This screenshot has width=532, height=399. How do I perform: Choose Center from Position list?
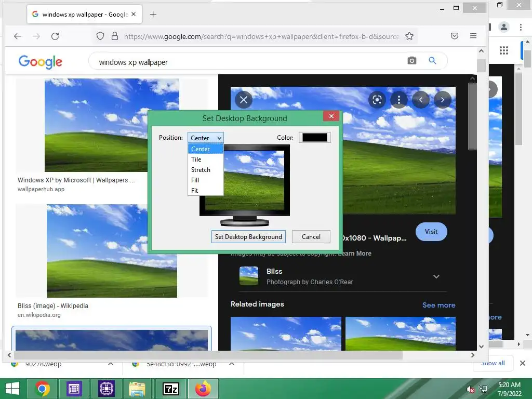pyautogui.click(x=206, y=149)
